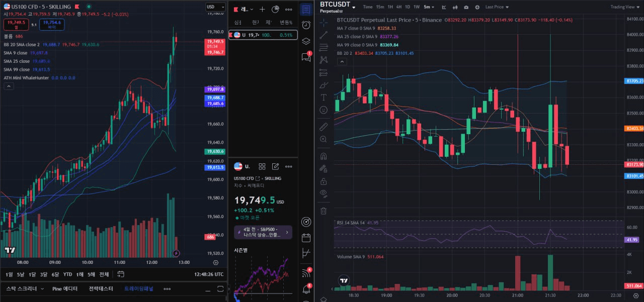Collapse BTCUSDT indicator legend chevron

tap(342, 61)
